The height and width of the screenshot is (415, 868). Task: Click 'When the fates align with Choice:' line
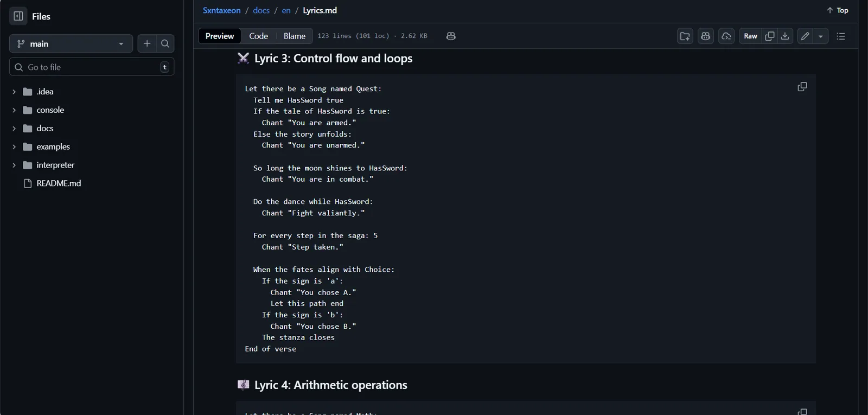[324, 270]
